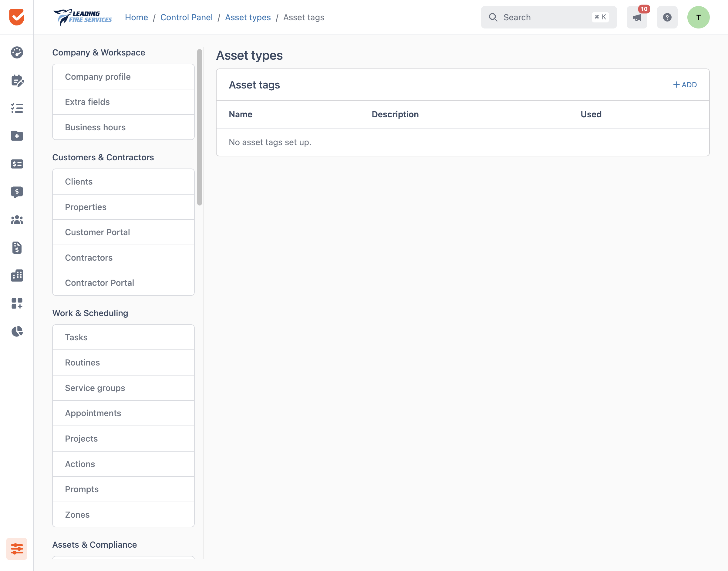Go to Control Panel breadcrumb link
The image size is (728, 571).
click(186, 17)
